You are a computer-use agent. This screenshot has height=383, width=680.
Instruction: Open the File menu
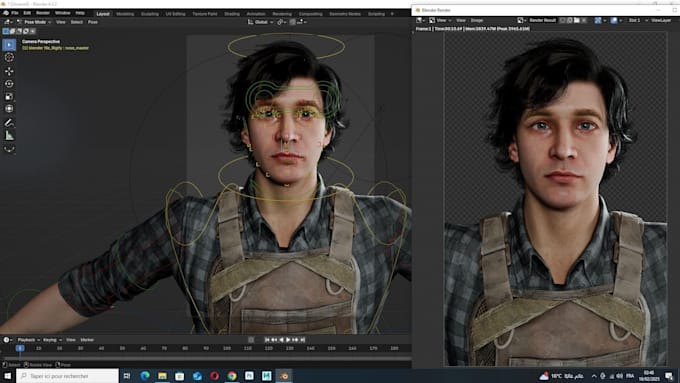(x=15, y=13)
